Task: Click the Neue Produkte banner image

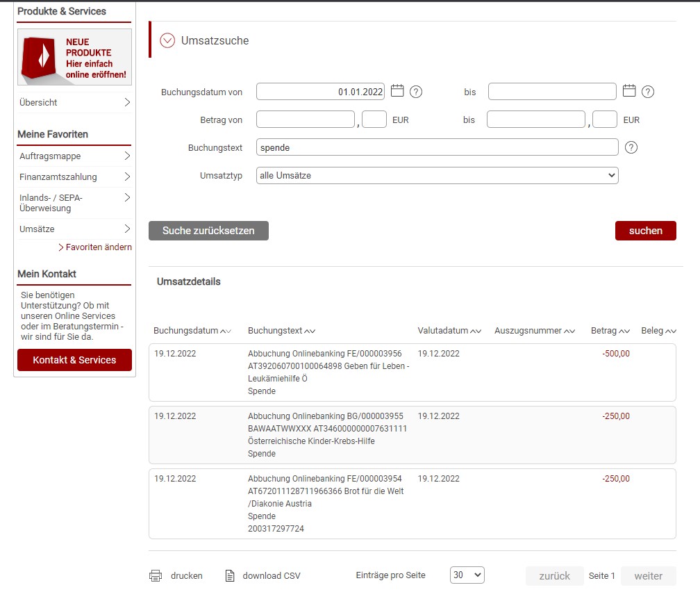Action: [74, 57]
